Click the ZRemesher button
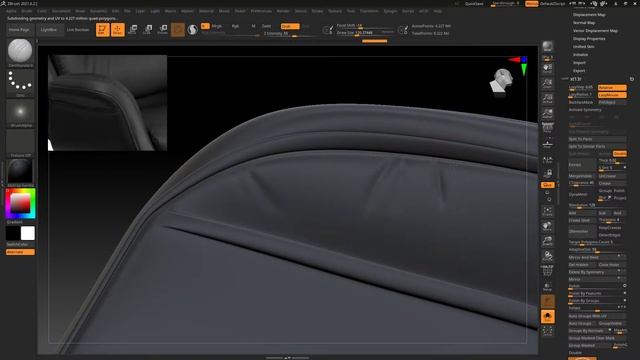 (582, 231)
